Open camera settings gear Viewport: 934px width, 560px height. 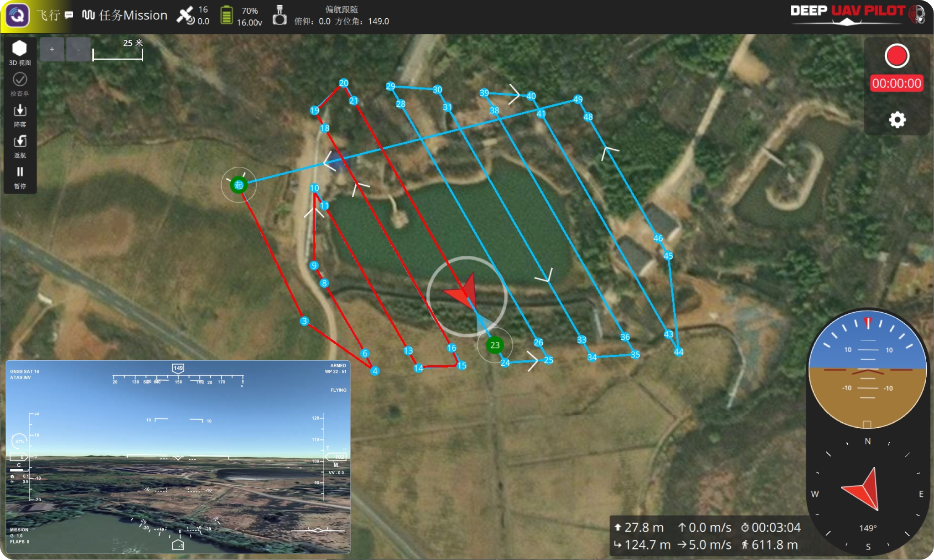tap(897, 120)
